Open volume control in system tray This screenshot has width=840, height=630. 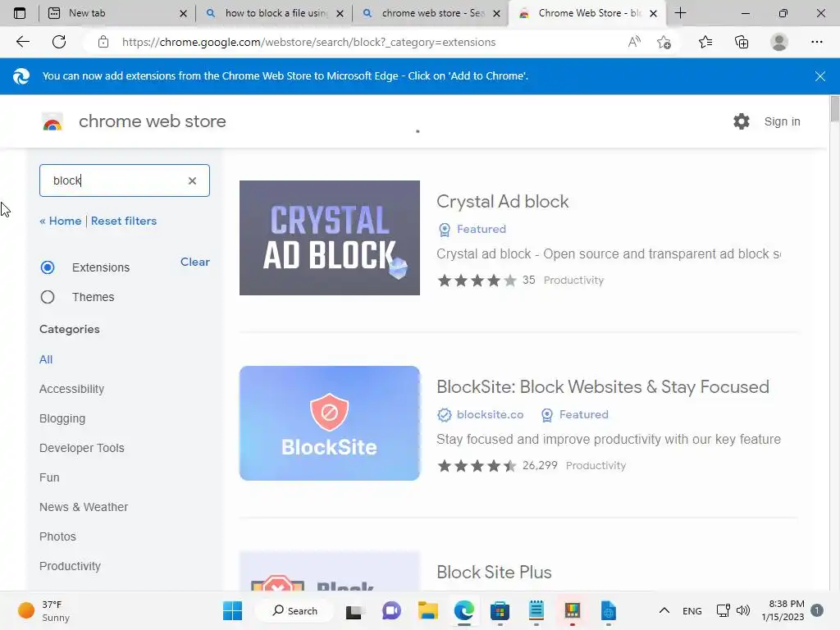(x=743, y=610)
